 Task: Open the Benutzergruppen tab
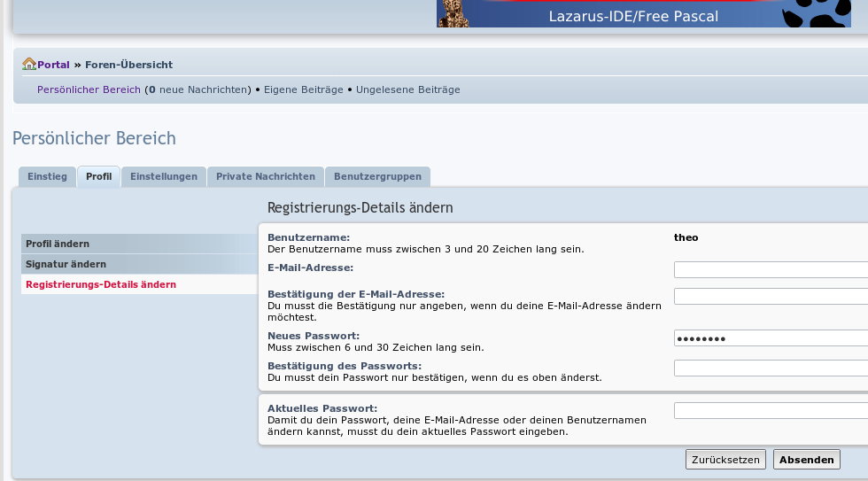click(x=378, y=176)
